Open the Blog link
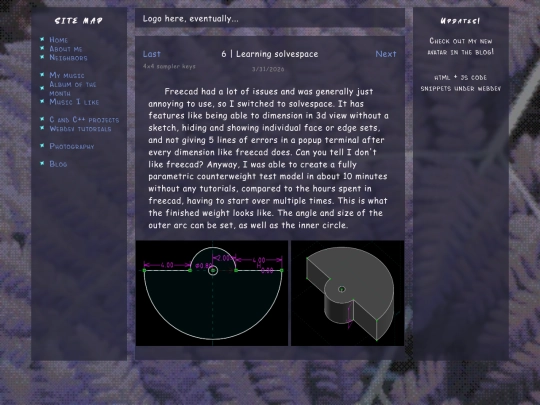This screenshot has width=540, height=405. [58, 164]
